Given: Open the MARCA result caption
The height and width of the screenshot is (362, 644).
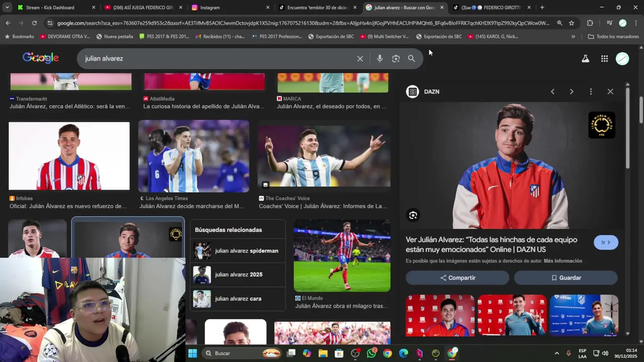Looking at the screenshot, I should [x=332, y=107].
